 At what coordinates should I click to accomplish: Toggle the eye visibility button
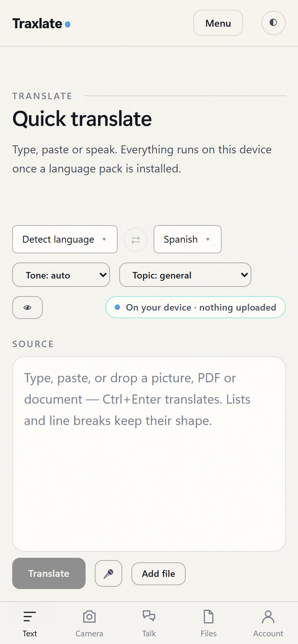[28, 308]
